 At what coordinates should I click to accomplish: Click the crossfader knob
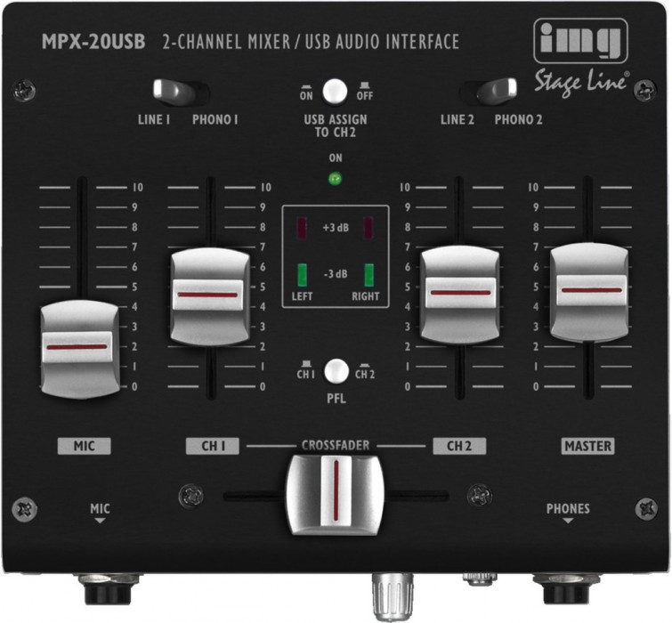pyautogui.click(x=336, y=495)
